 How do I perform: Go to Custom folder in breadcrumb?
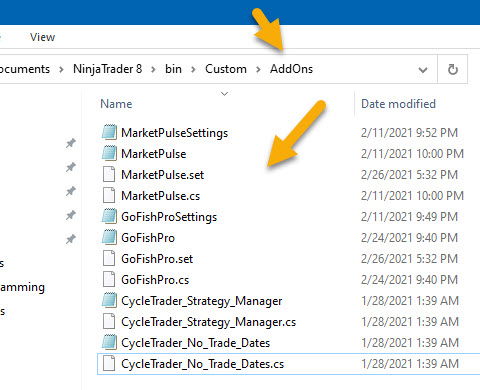pos(226,69)
